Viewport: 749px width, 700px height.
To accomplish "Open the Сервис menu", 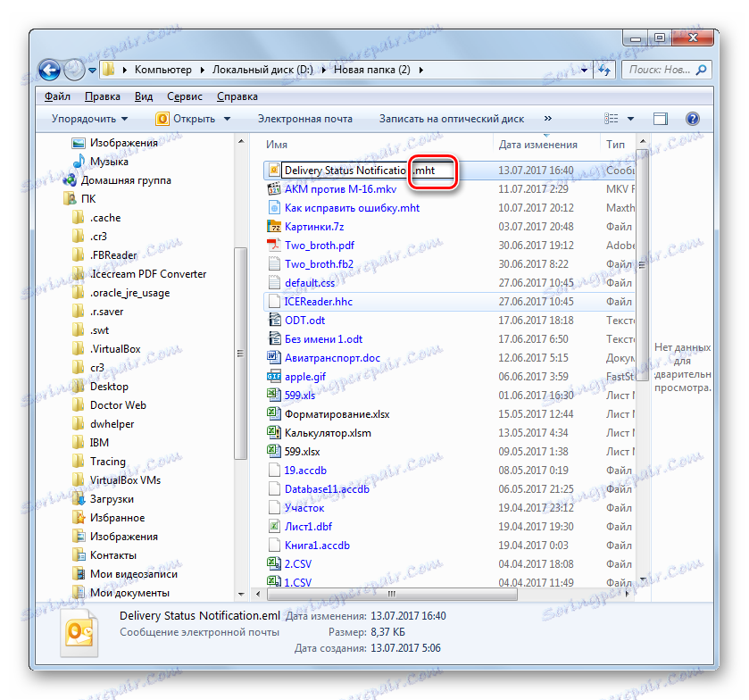I will point(185,96).
